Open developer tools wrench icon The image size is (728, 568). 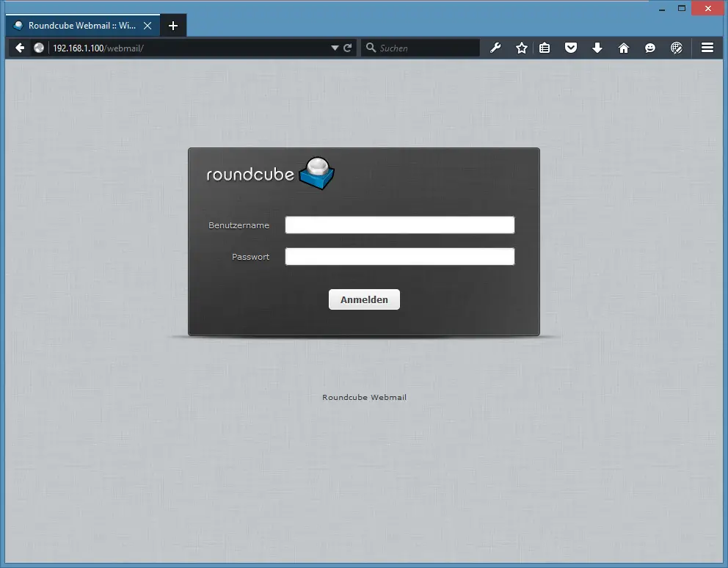tap(495, 48)
